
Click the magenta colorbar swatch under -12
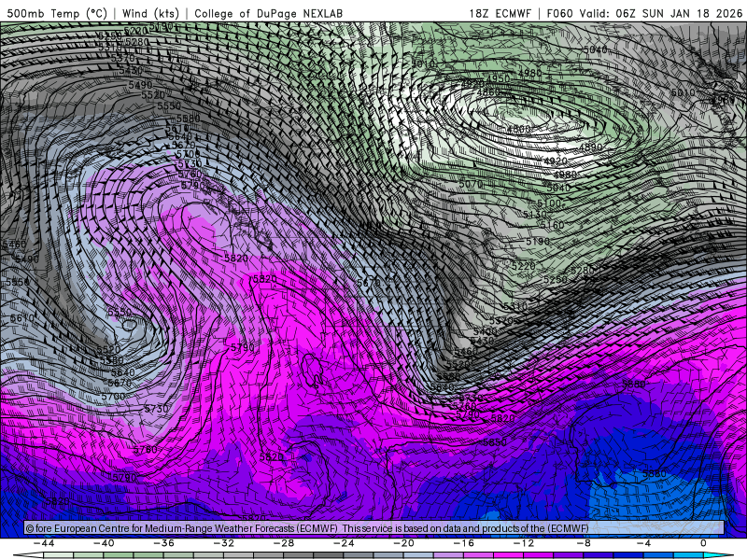point(509,555)
